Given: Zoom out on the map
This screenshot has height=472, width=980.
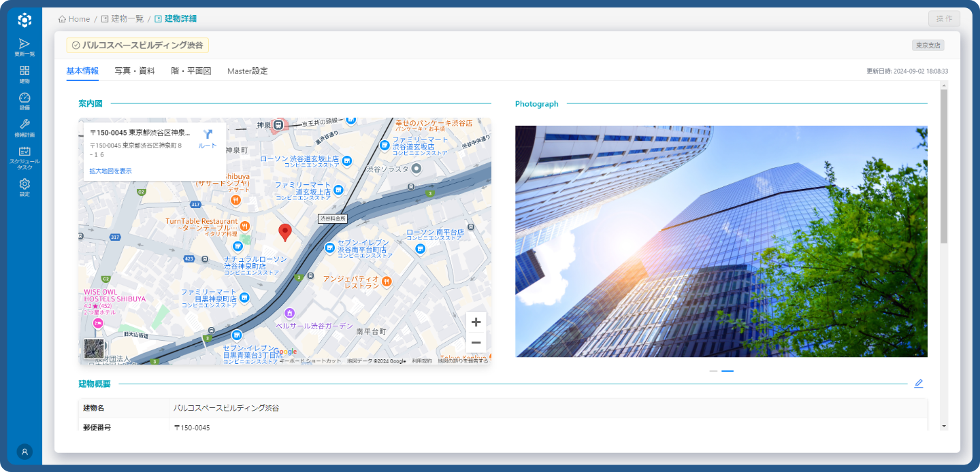Looking at the screenshot, I should [476, 343].
